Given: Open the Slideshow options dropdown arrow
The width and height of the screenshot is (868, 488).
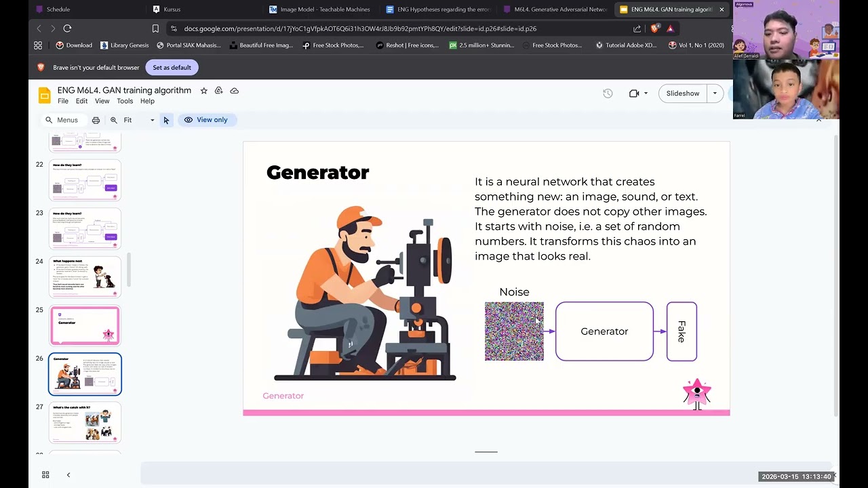Looking at the screenshot, I should [x=715, y=94].
